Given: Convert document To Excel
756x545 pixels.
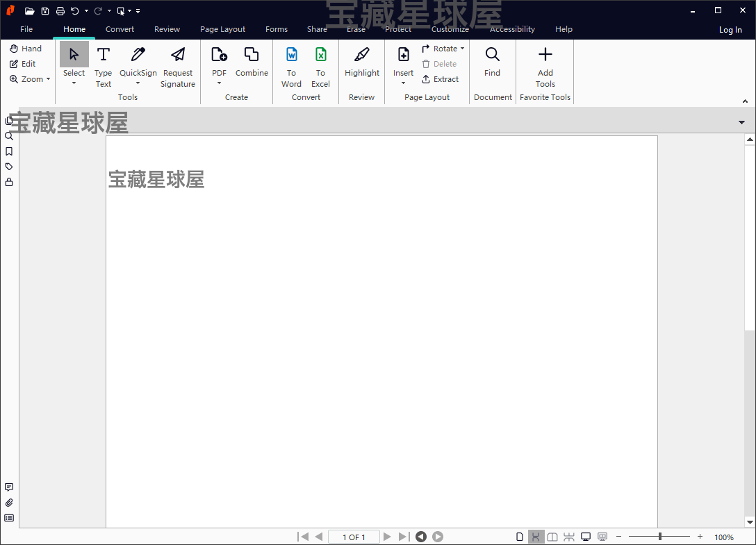Looking at the screenshot, I should (x=320, y=67).
